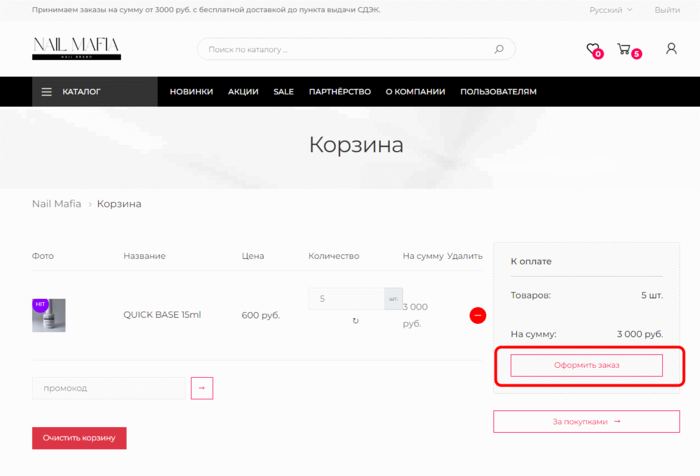Apply promo code with arrow button
700x476 pixels.
click(202, 388)
